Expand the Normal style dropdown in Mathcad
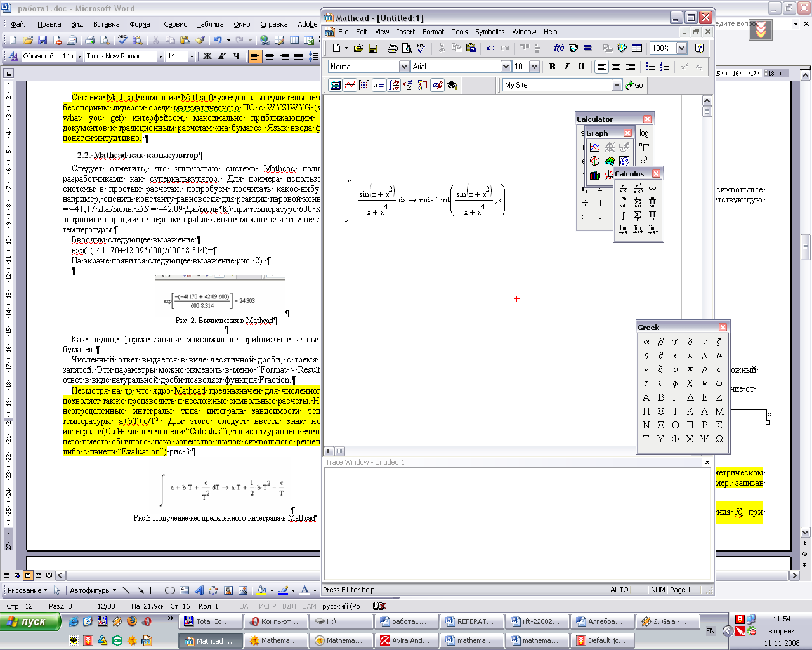The image size is (812, 650). (404, 67)
